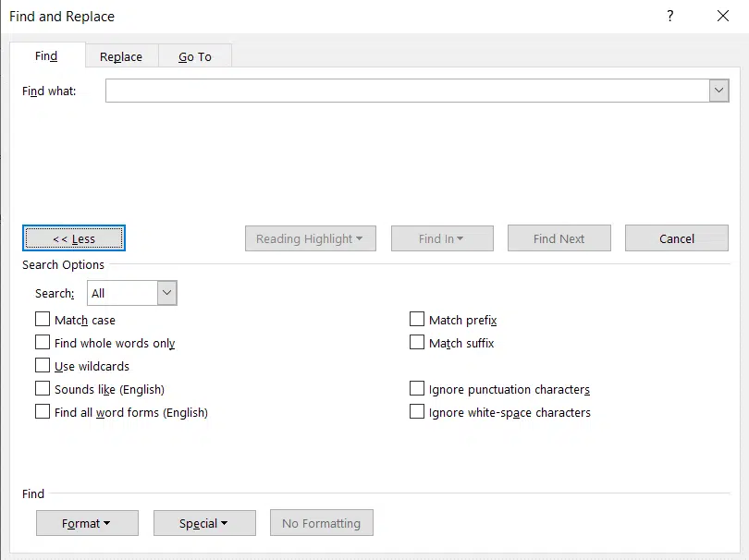Check Ignore white-space characters
The height and width of the screenshot is (560, 749).
point(417,411)
